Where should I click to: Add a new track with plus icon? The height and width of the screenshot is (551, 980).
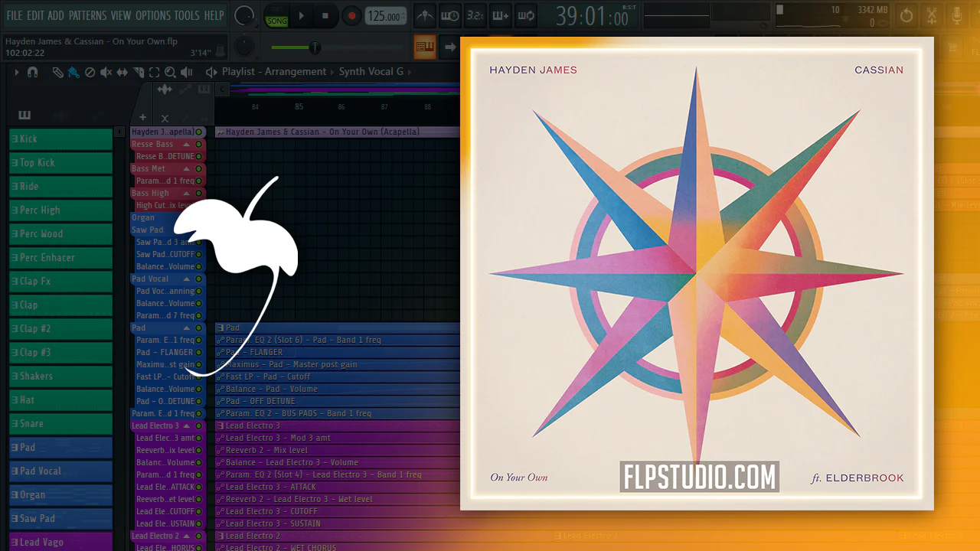pos(142,118)
